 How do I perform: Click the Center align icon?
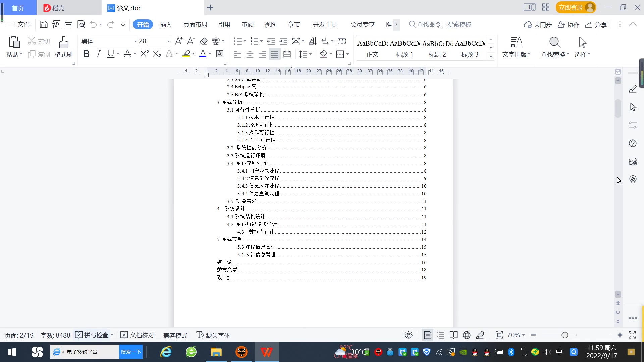(250, 54)
